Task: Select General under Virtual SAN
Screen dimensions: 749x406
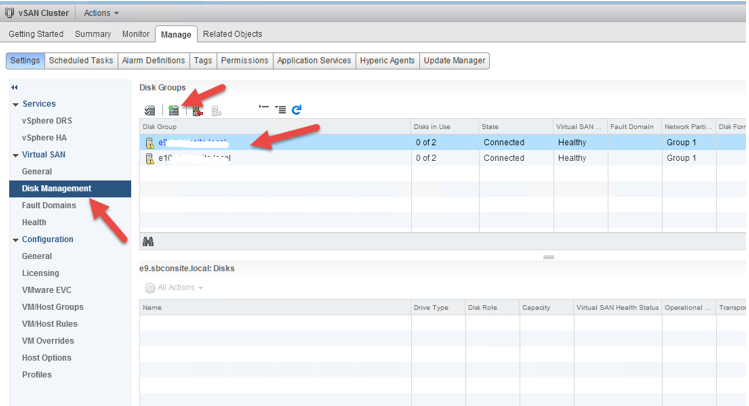Action: pyautogui.click(x=37, y=171)
